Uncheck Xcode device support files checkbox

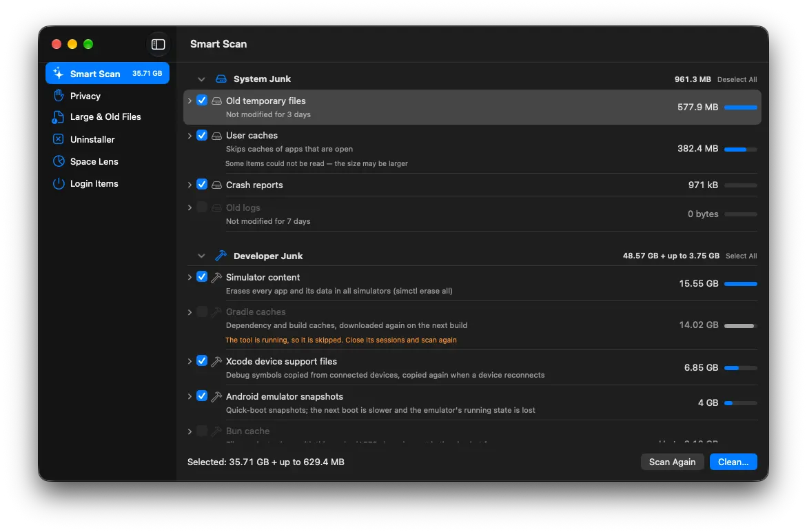[202, 361]
